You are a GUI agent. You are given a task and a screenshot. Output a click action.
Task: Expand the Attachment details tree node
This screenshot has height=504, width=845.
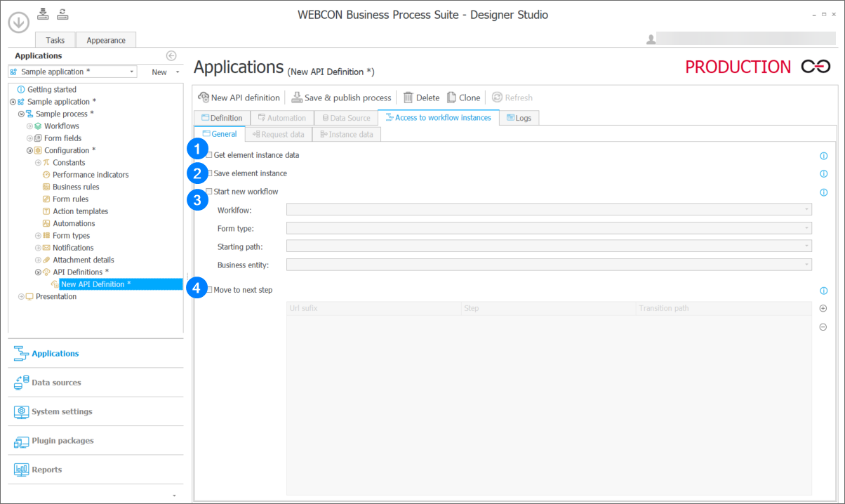38,260
